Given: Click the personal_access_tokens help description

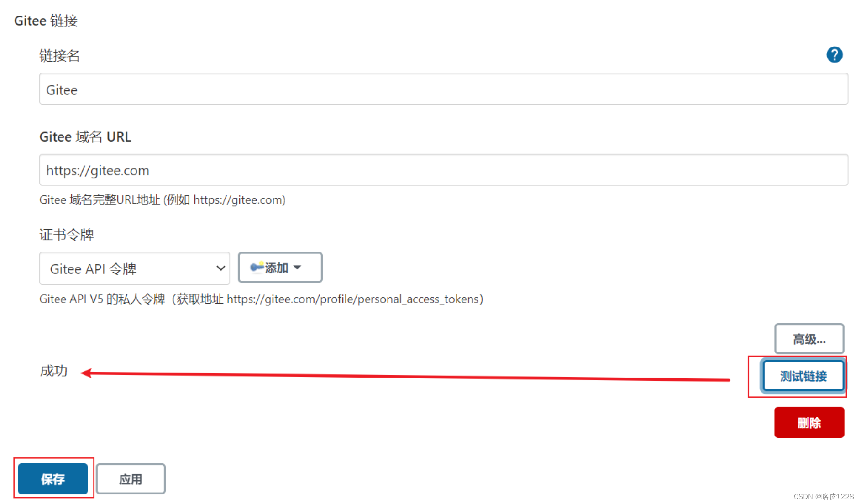Looking at the screenshot, I should pyautogui.click(x=261, y=299).
